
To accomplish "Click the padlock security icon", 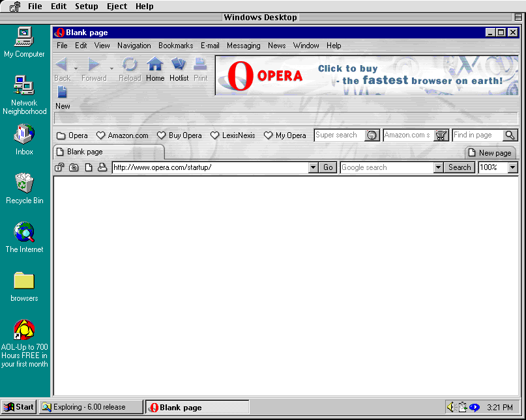I will click(59, 167).
